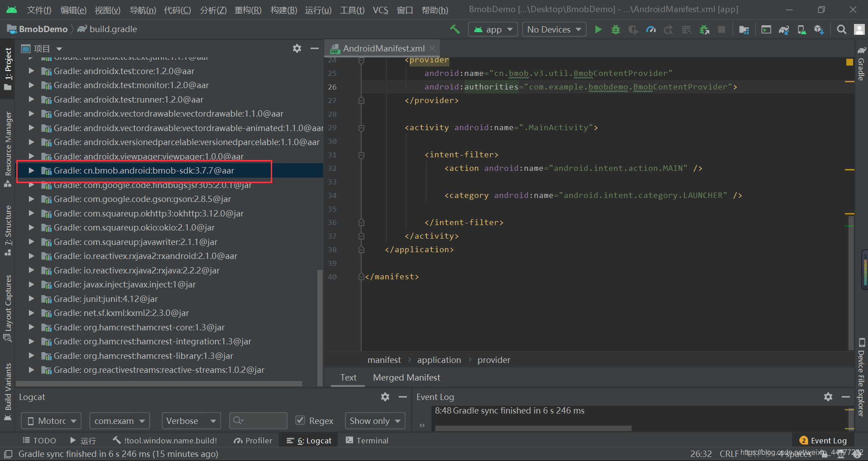This screenshot has width=868, height=461.
Task: Open the Help (帮助) menu
Action: (435, 10)
